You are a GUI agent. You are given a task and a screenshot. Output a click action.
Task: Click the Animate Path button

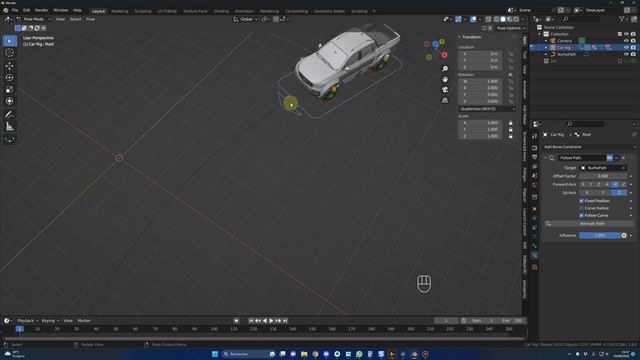(592, 224)
